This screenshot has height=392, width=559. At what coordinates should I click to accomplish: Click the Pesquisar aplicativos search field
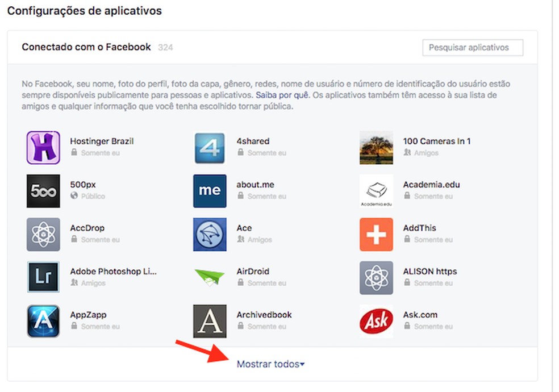coord(473,48)
